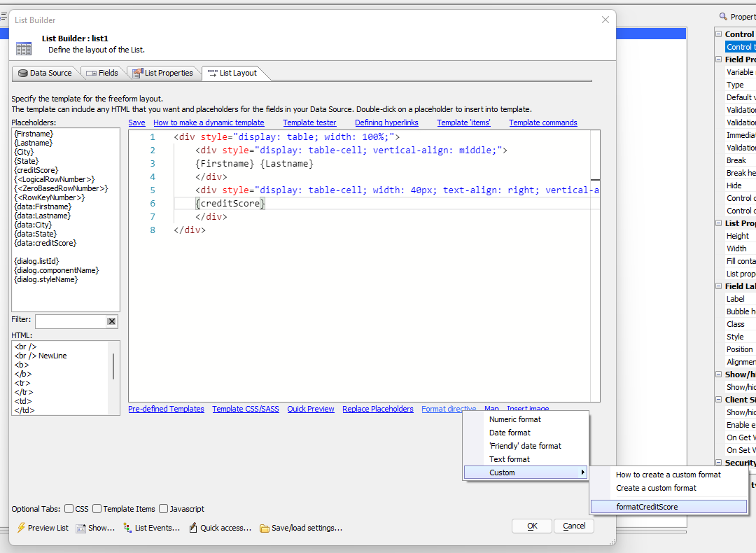Open the Defining hyperlinks link
Image resolution: width=756 pixels, height=553 pixels.
[x=386, y=122]
